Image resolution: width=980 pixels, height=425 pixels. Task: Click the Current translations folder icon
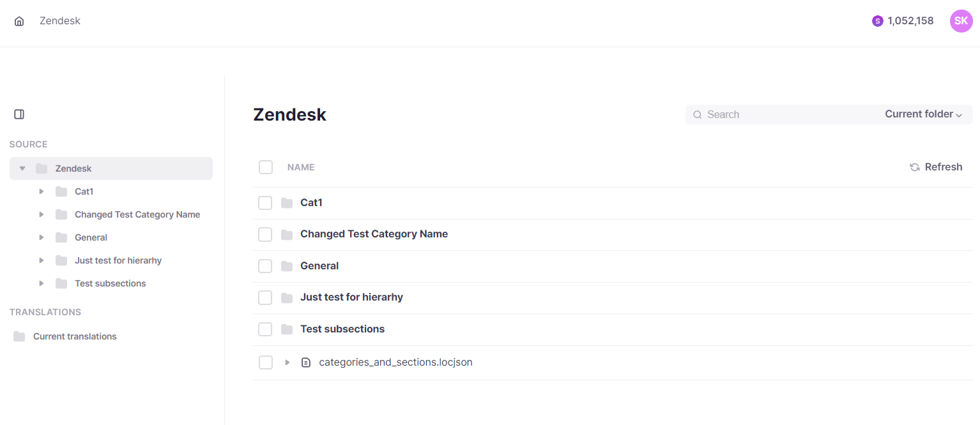[19, 336]
